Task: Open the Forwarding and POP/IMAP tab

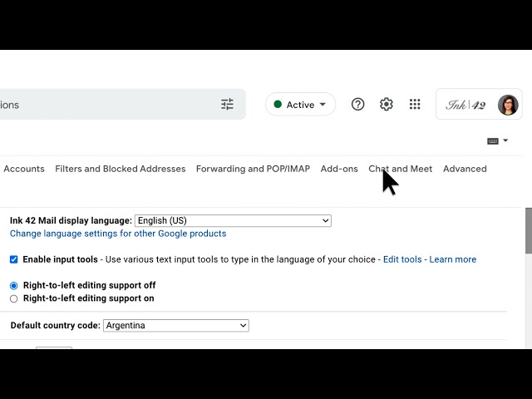Action: tap(253, 169)
